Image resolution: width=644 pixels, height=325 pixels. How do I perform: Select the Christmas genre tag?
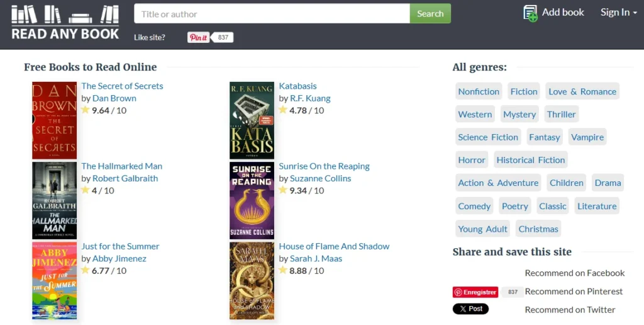tap(538, 229)
